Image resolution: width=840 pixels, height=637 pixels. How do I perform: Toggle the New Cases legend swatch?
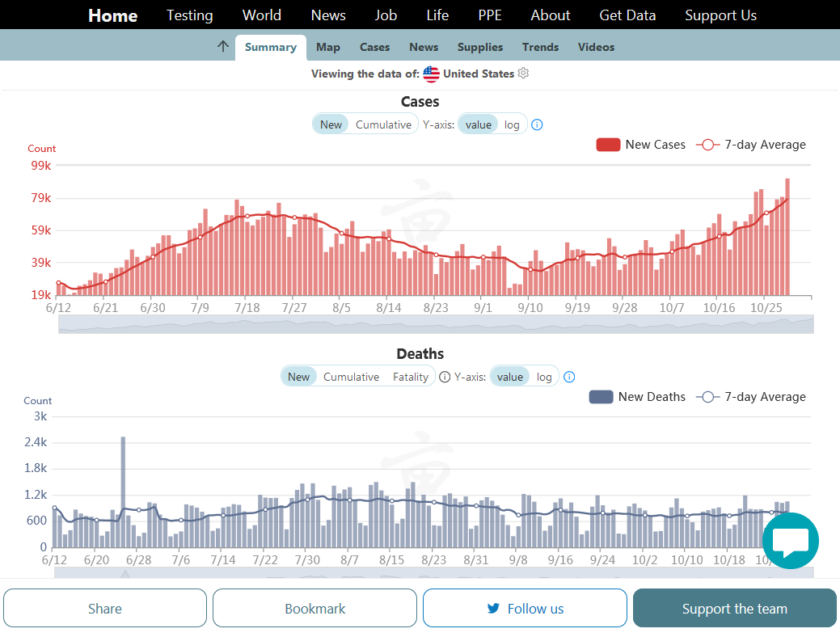coord(608,145)
